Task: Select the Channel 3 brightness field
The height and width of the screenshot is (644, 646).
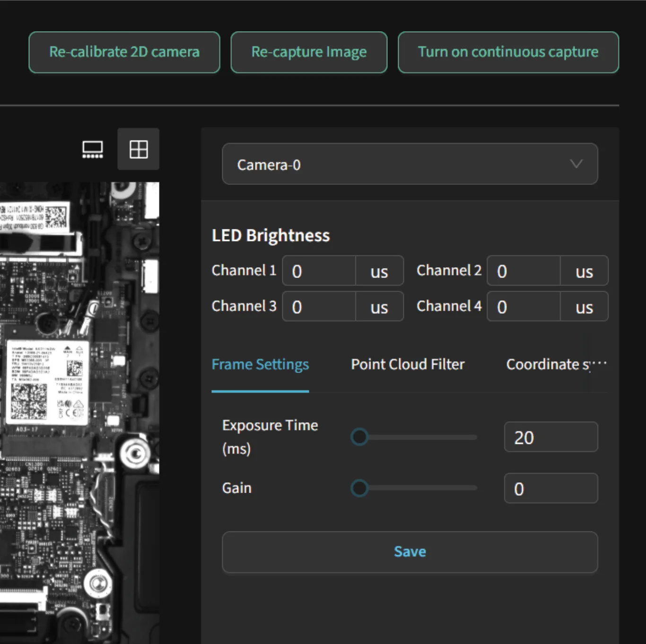Action: click(319, 306)
